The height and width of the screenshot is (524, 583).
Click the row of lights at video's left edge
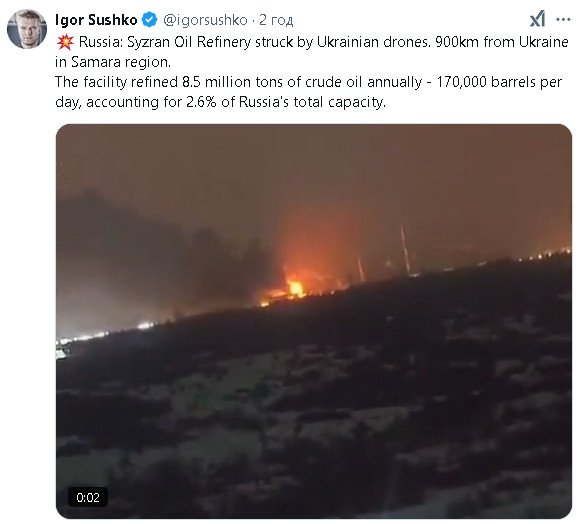coord(106,333)
